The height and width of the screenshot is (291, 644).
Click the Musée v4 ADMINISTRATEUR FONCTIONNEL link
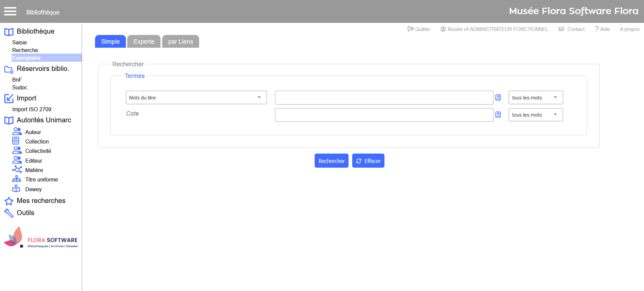[498, 29]
